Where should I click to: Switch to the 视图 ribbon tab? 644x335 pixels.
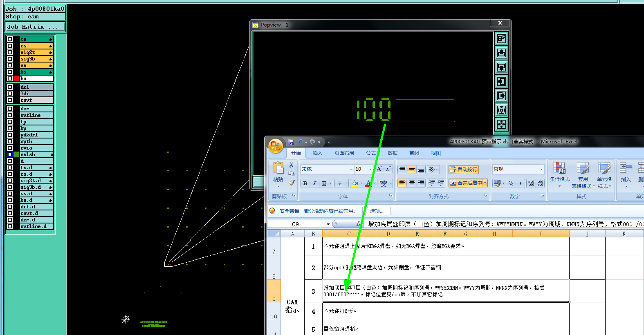pos(436,153)
